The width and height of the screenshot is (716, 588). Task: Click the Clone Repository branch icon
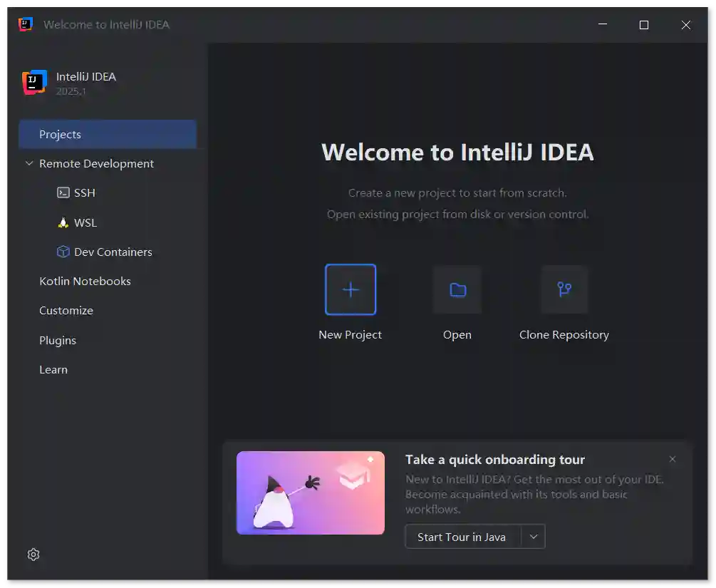[x=564, y=289]
